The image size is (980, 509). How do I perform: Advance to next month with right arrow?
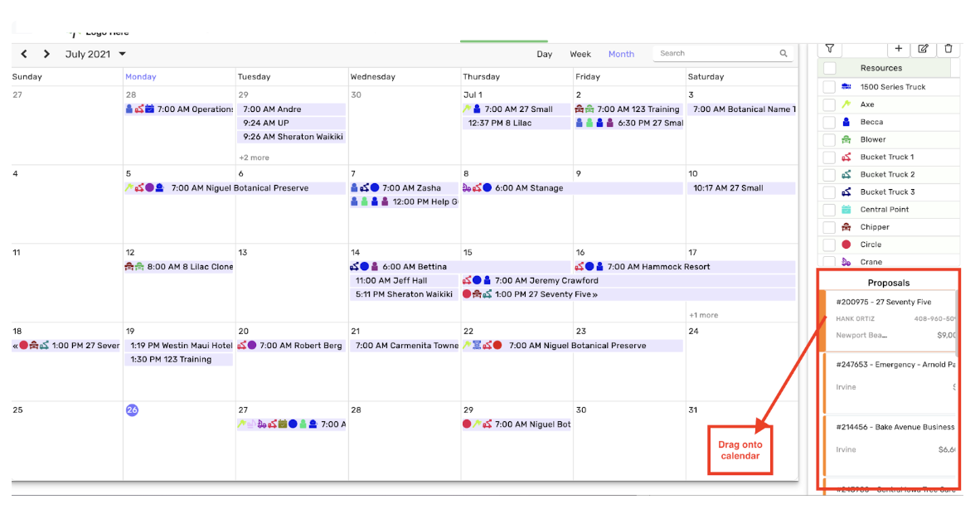click(x=46, y=54)
